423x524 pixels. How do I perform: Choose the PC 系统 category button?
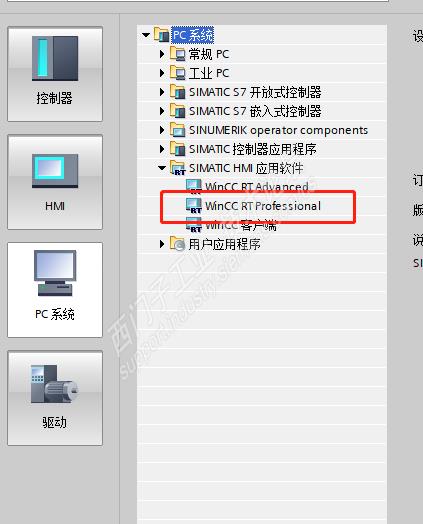tap(55, 290)
